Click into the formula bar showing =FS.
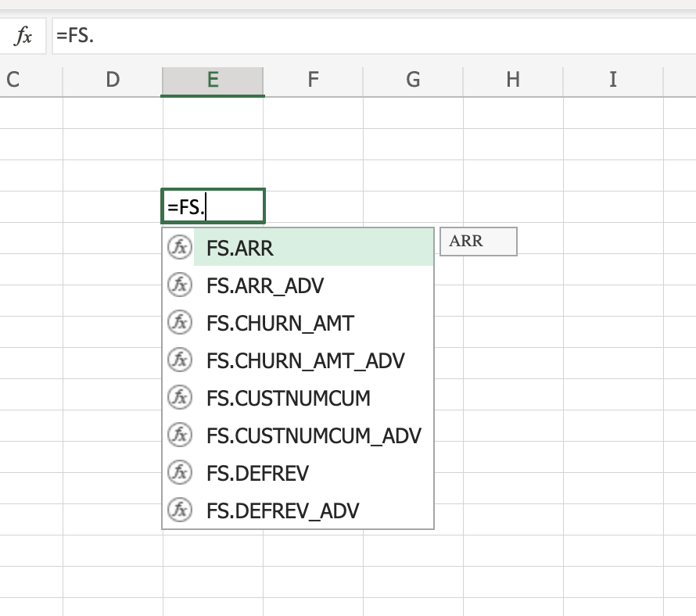Image resolution: width=696 pixels, height=616 pixels. coord(374,36)
